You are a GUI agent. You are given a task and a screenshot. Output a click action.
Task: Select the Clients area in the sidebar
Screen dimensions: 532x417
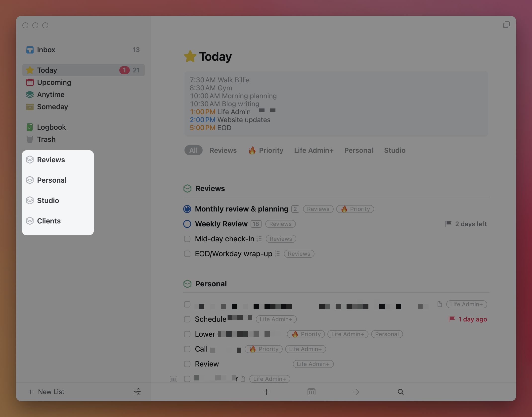49,221
